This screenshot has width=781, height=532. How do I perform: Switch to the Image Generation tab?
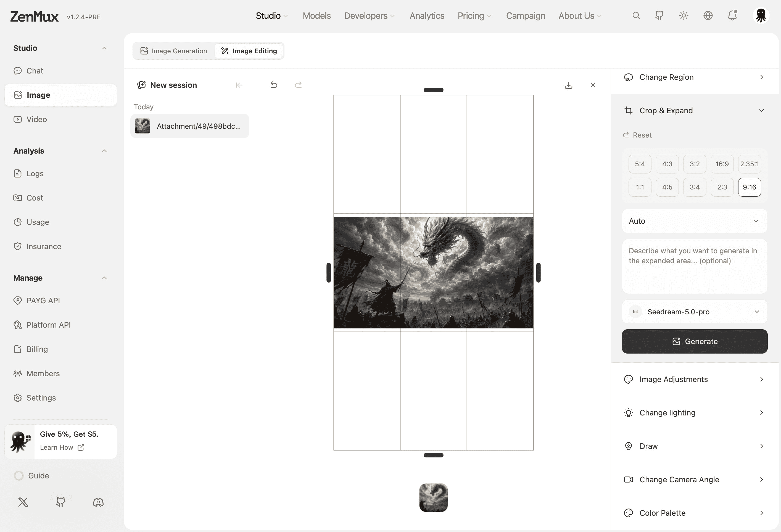point(174,51)
